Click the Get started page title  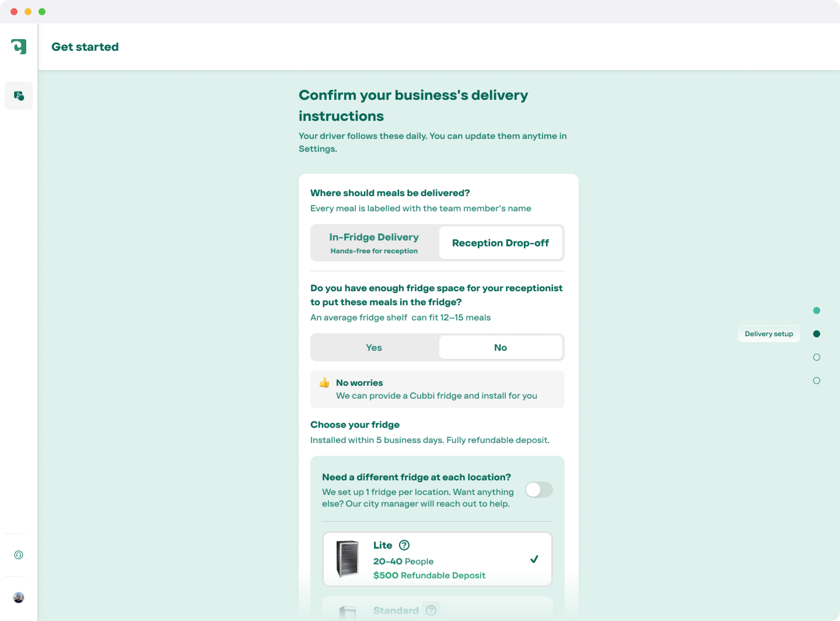click(85, 47)
